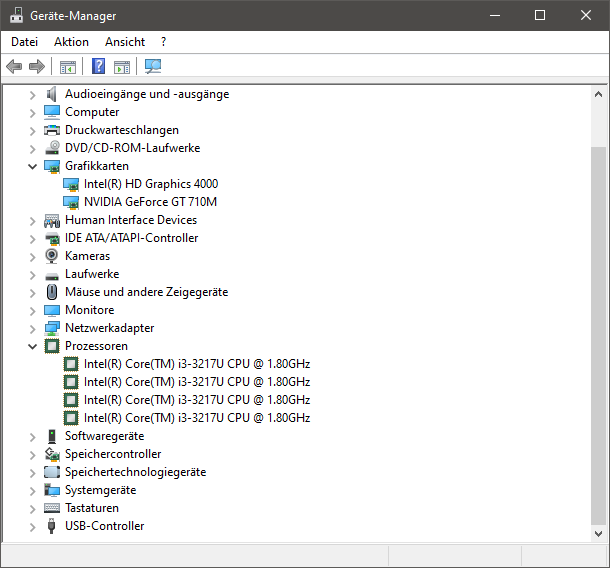The height and width of the screenshot is (568, 610).
Task: Select Intel(R) HD Graphics 4000 device
Action: [151, 184]
